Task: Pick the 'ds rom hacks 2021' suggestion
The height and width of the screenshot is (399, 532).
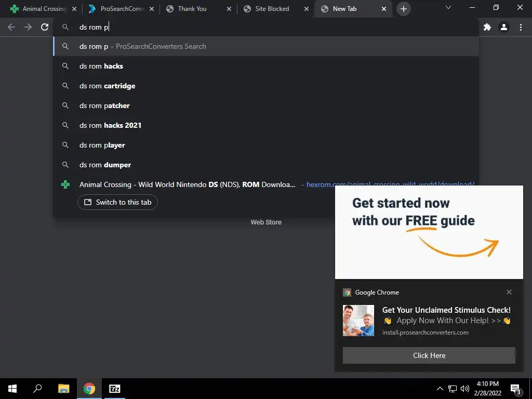Action: pos(267,125)
